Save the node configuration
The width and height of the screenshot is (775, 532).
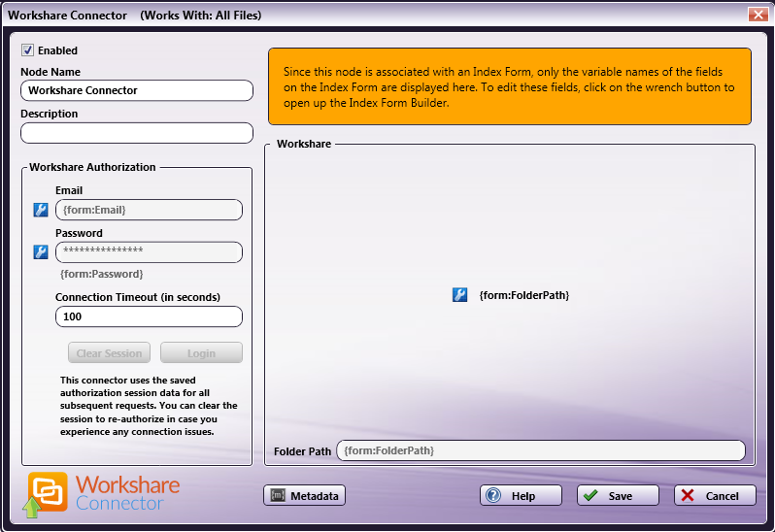618,495
